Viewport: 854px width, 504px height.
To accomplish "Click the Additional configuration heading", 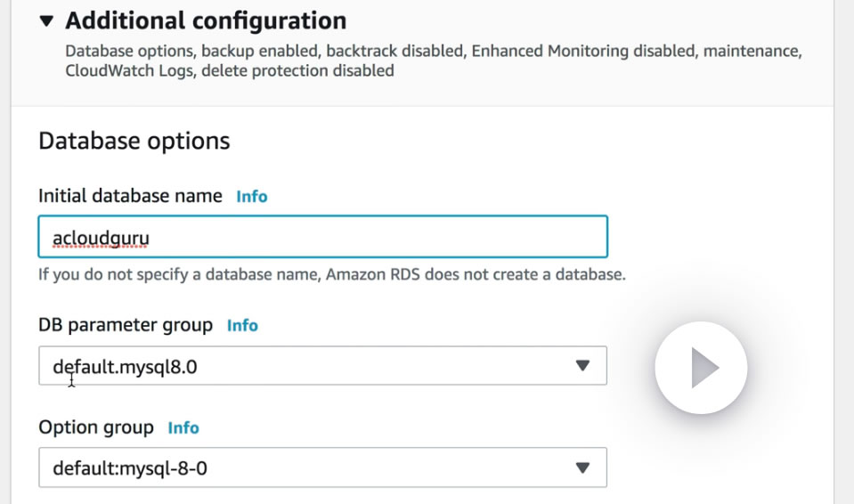I will click(x=206, y=20).
